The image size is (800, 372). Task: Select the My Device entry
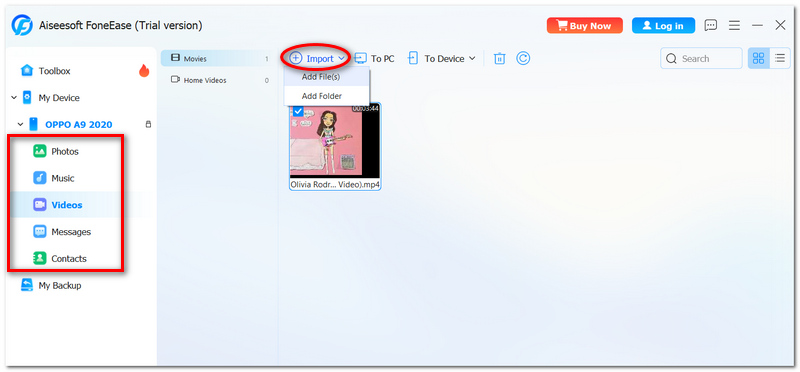click(59, 97)
